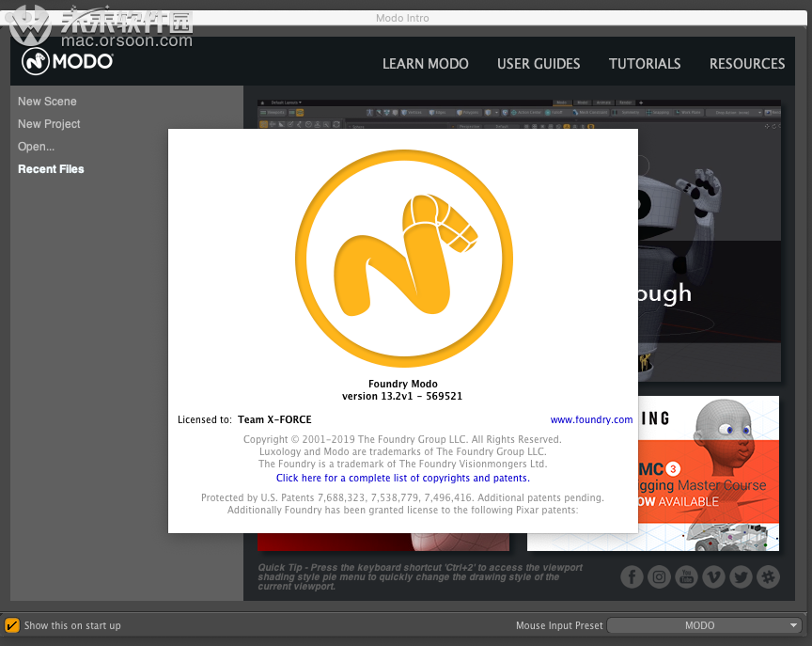Create a New Scene
Viewport: 812px width, 646px height.
click(x=47, y=102)
